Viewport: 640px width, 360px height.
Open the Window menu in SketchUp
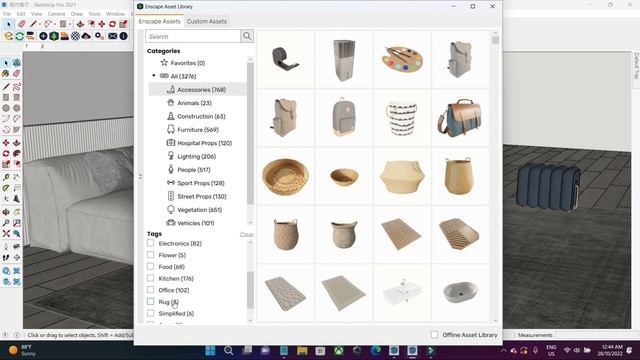click(x=116, y=13)
